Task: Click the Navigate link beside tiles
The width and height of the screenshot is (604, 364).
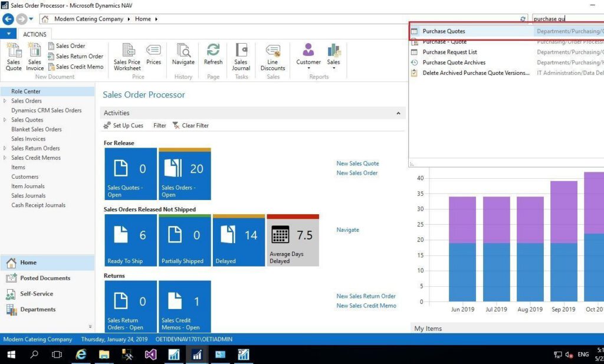Action: pyautogui.click(x=347, y=230)
